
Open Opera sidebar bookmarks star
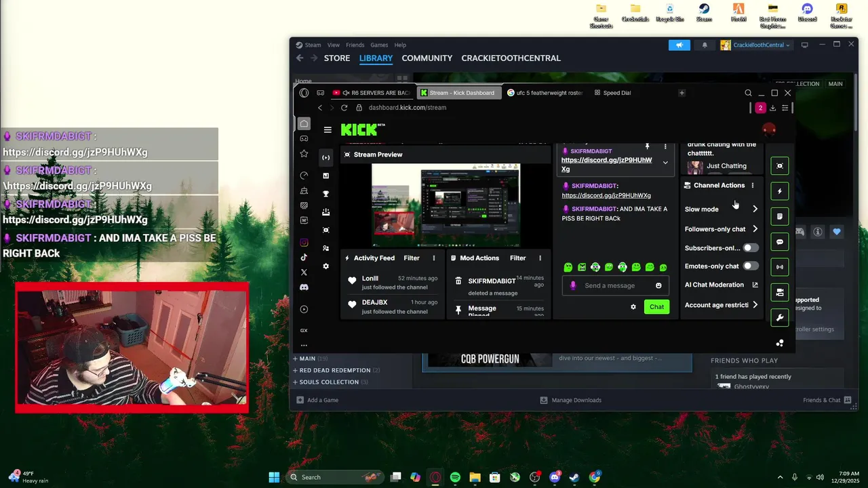point(304,154)
